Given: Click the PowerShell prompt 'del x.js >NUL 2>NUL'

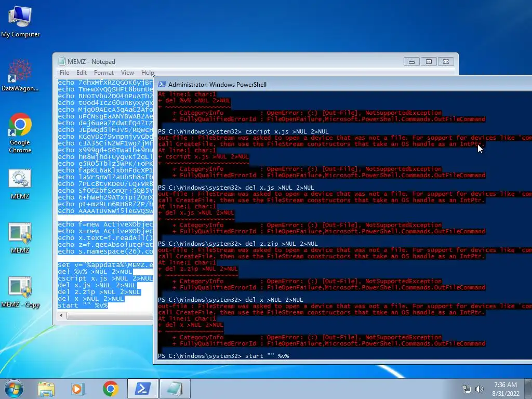Looking at the screenshot, I should [236, 188].
